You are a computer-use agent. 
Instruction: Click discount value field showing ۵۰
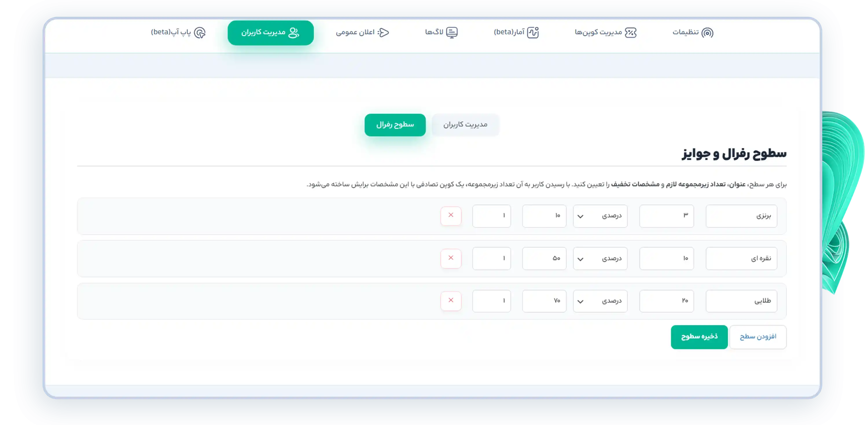pos(544,259)
